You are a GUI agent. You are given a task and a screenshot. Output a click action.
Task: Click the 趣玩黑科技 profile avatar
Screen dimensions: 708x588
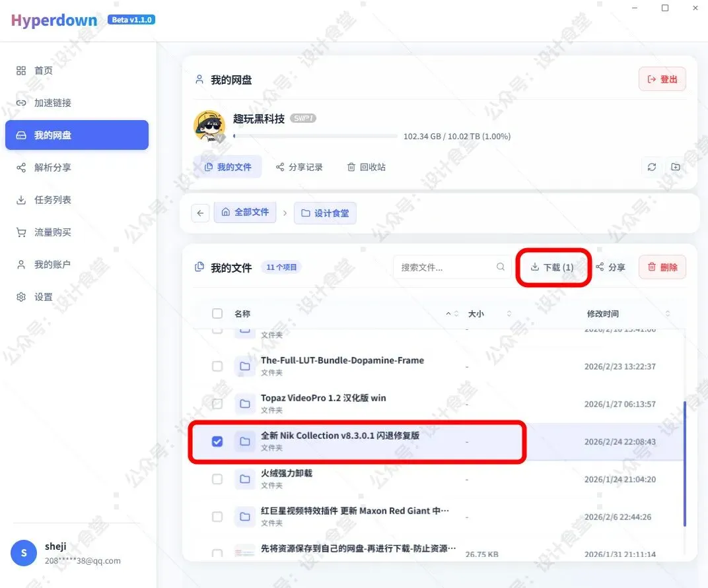(x=209, y=126)
